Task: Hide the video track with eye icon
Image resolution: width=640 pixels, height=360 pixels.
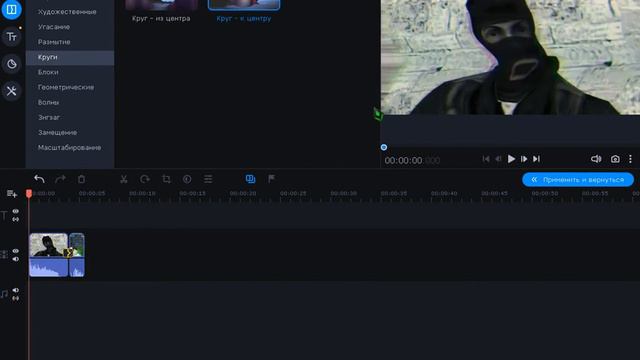Action: click(16, 251)
